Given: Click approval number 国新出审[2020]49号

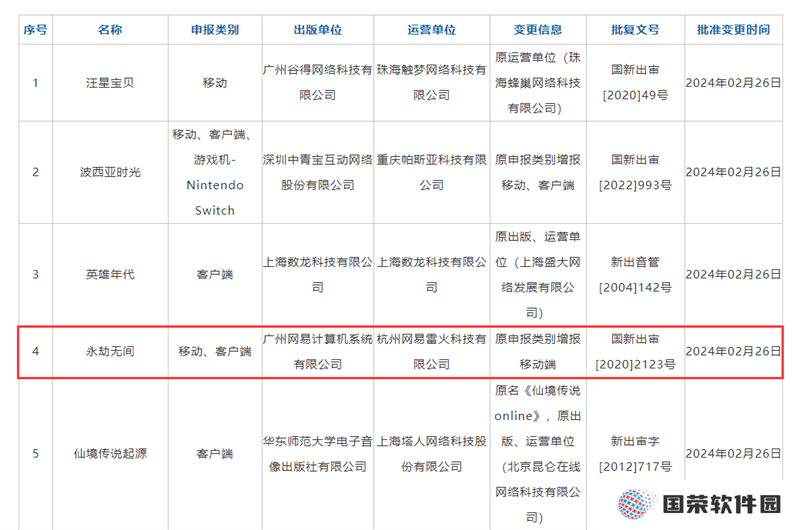Looking at the screenshot, I should point(635,83).
